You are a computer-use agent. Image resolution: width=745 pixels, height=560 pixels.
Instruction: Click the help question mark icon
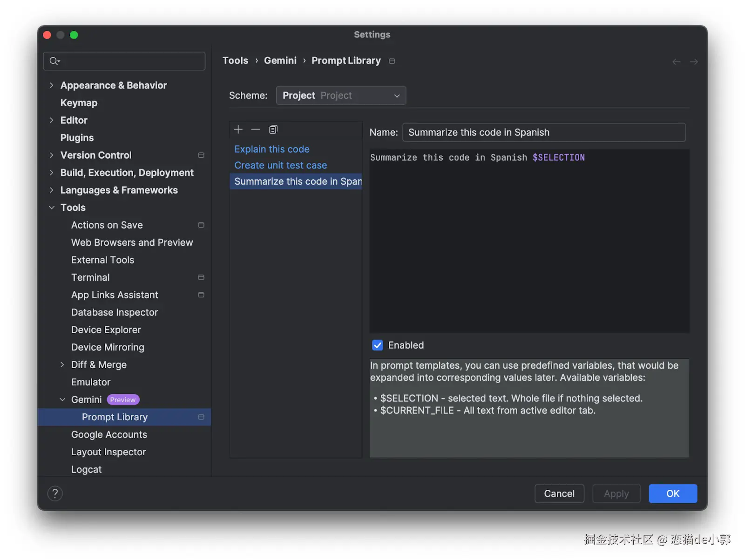coord(55,493)
